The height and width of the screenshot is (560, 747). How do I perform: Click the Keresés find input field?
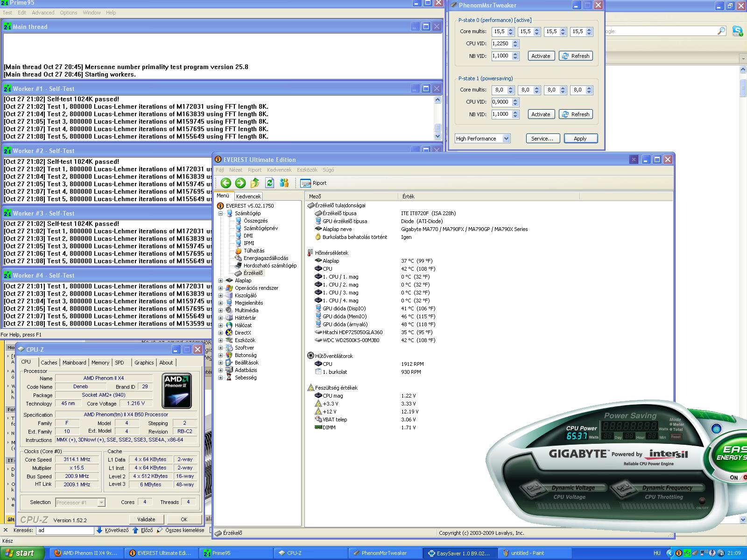point(65,530)
